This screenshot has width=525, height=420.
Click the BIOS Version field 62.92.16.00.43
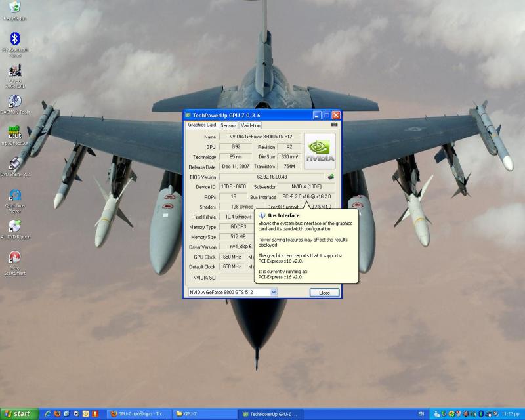point(272,177)
